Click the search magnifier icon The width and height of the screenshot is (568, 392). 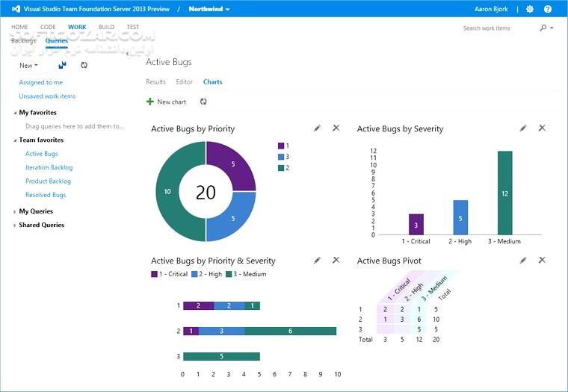[543, 28]
